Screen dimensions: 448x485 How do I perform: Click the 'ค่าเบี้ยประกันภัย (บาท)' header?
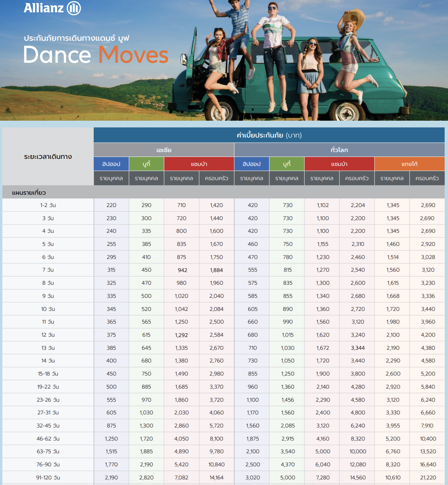[269, 135]
